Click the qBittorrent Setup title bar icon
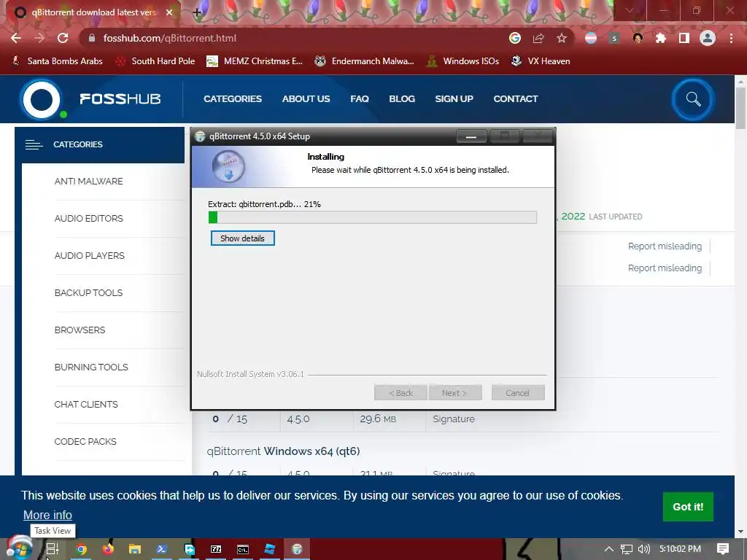The height and width of the screenshot is (560, 747). pyautogui.click(x=200, y=136)
